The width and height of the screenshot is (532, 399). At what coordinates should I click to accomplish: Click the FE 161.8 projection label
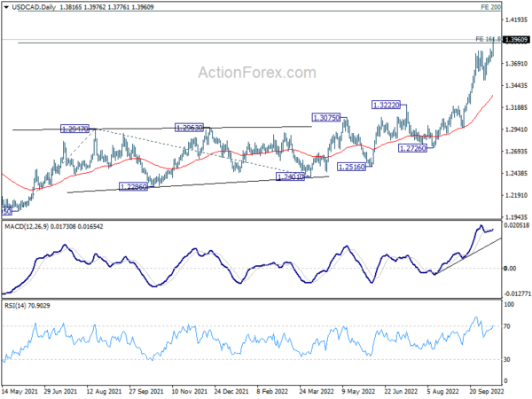point(487,39)
